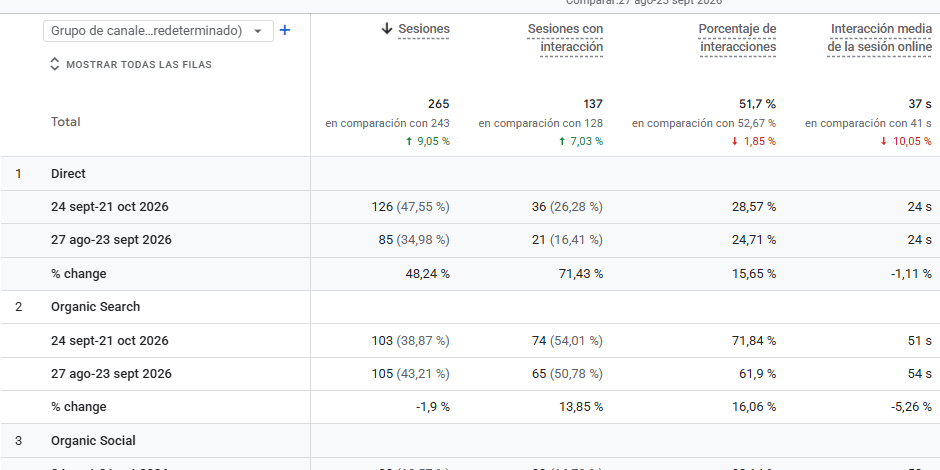Click the 'en comparación con 128' text
Image resolution: width=940 pixels, height=470 pixels.
541,123
